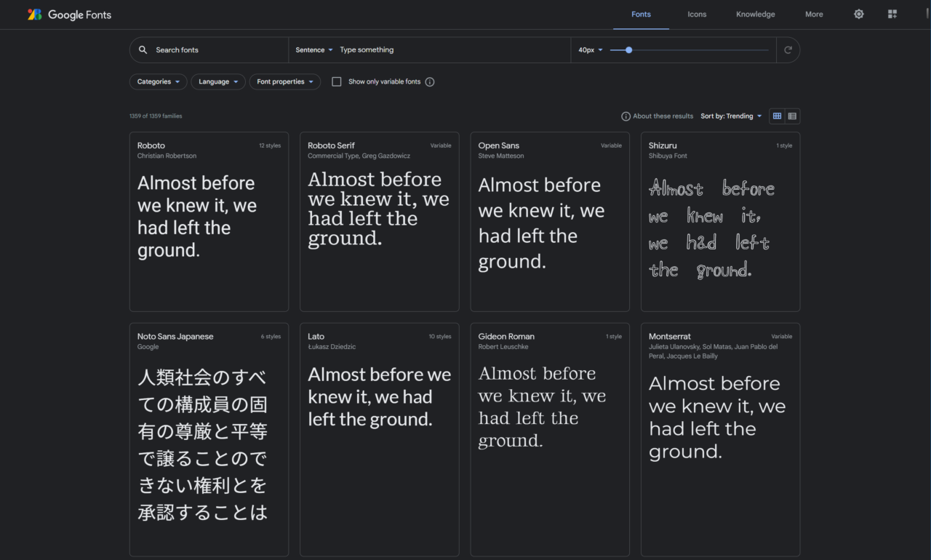Click '1 style' label on Gideon Roman
The width and height of the screenshot is (931, 560).
(614, 337)
